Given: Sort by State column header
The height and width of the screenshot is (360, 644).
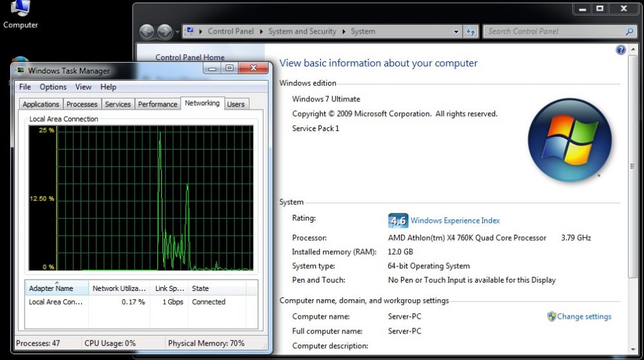Looking at the screenshot, I should [217, 288].
